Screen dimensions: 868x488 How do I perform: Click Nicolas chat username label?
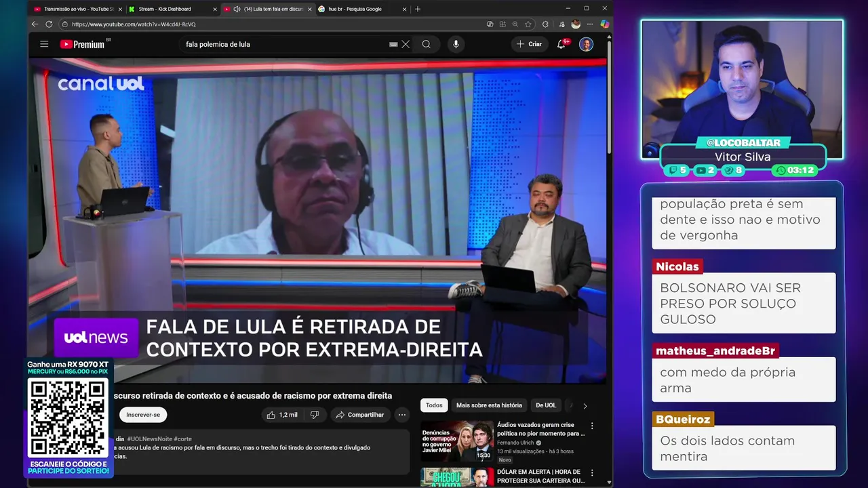[x=677, y=266]
